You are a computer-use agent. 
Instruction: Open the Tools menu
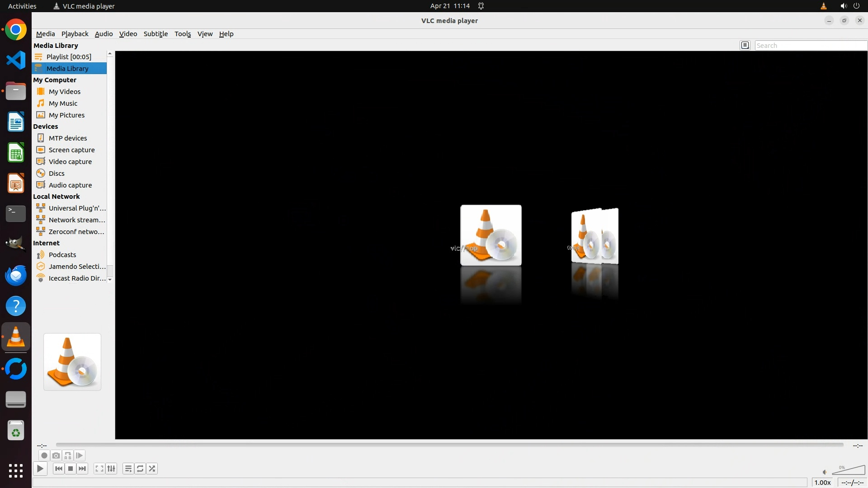tap(183, 34)
